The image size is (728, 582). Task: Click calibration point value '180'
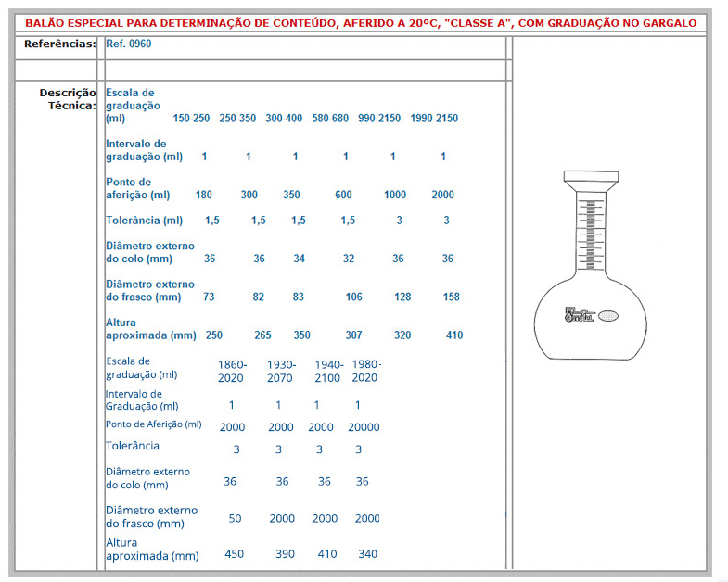click(x=204, y=195)
